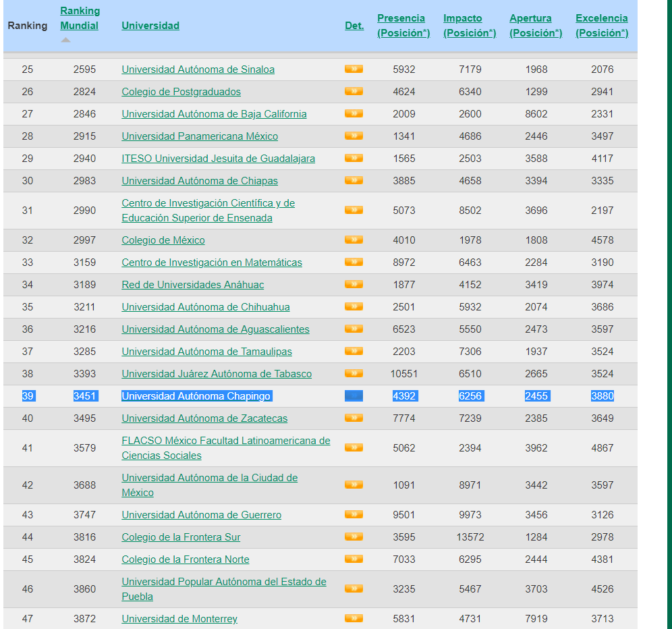Click world ranking 3159 for Centro de Investigación en Matemáticas
This screenshot has width=672, height=629.
(x=85, y=263)
